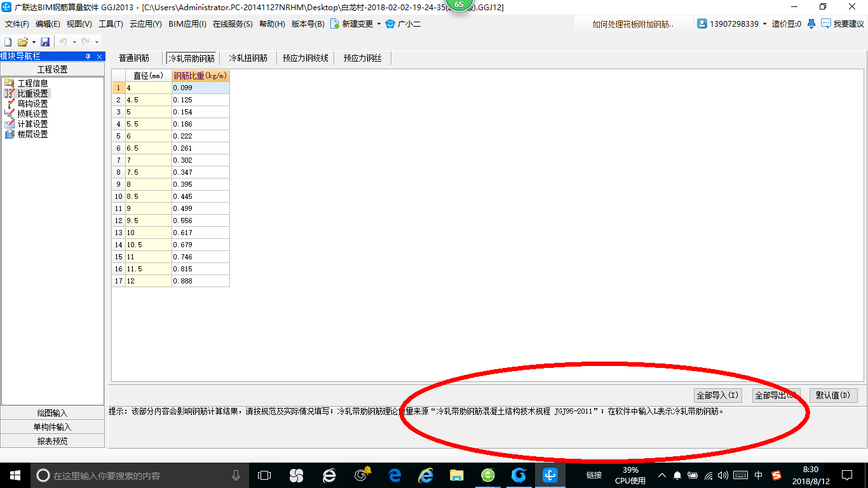The width and height of the screenshot is (868, 488).
Task: Click the 如何处理筏板附加钢筋 search field
Action: (x=633, y=24)
